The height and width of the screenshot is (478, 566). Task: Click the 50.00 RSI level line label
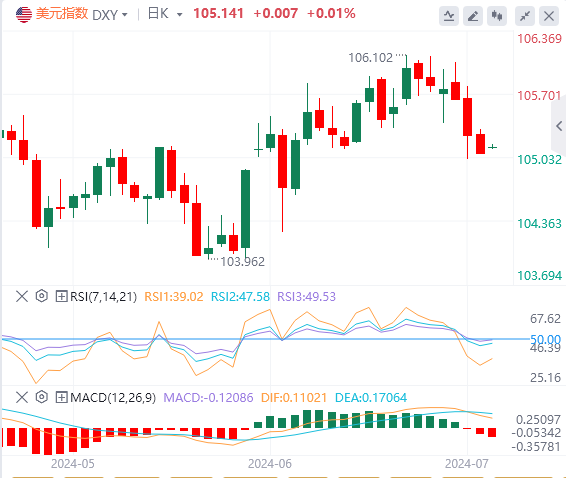(545, 339)
